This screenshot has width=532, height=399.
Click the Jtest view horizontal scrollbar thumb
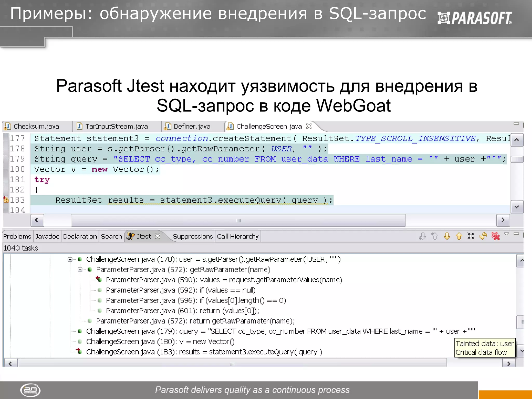click(x=232, y=363)
